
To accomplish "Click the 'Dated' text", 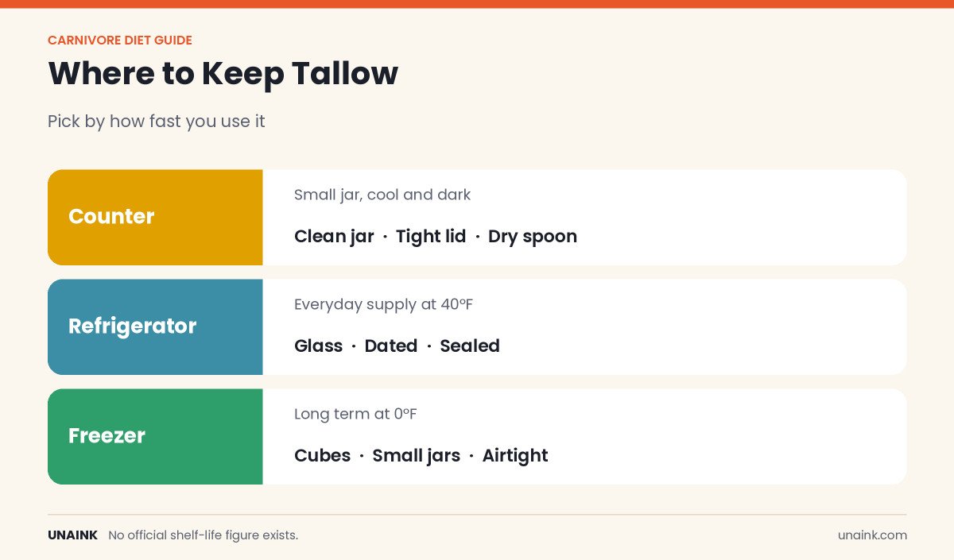I will (391, 346).
